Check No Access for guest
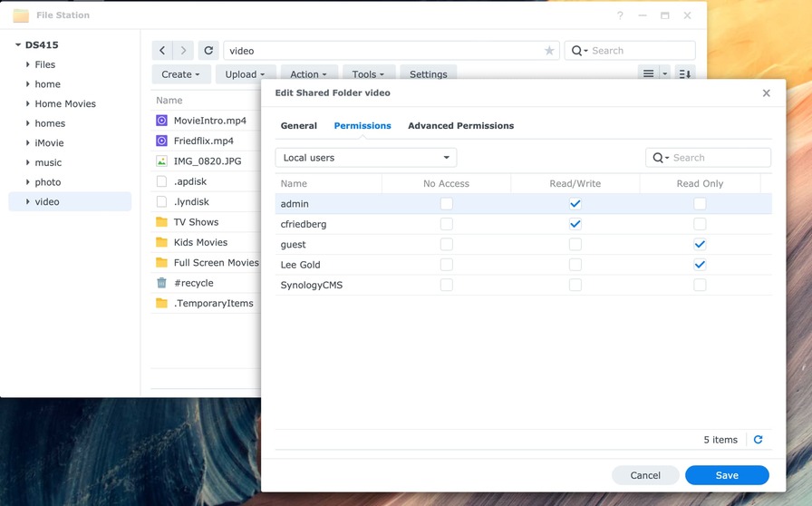Screen dimensions: 812x506 tap(447, 244)
